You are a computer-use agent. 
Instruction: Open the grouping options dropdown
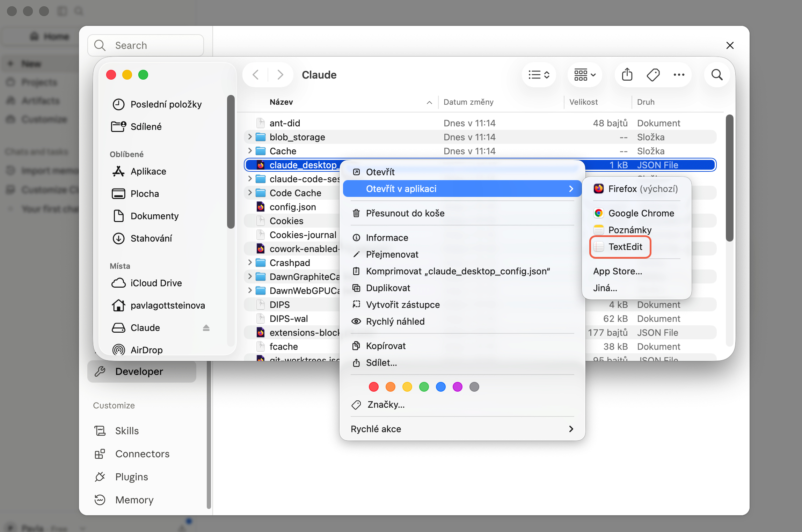pyautogui.click(x=585, y=75)
